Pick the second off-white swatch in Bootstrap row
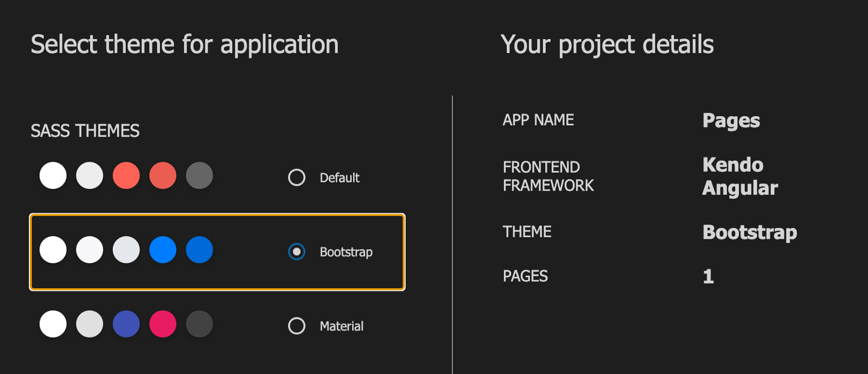 [90, 250]
